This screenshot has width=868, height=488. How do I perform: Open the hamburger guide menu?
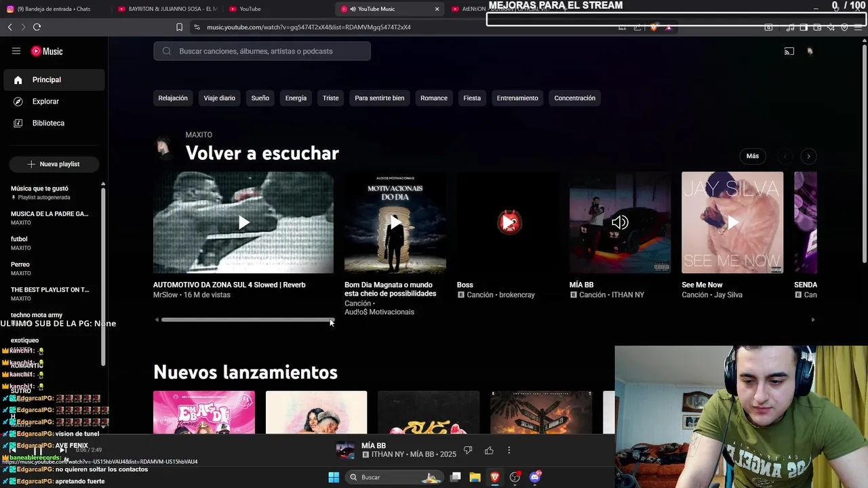pyautogui.click(x=16, y=51)
